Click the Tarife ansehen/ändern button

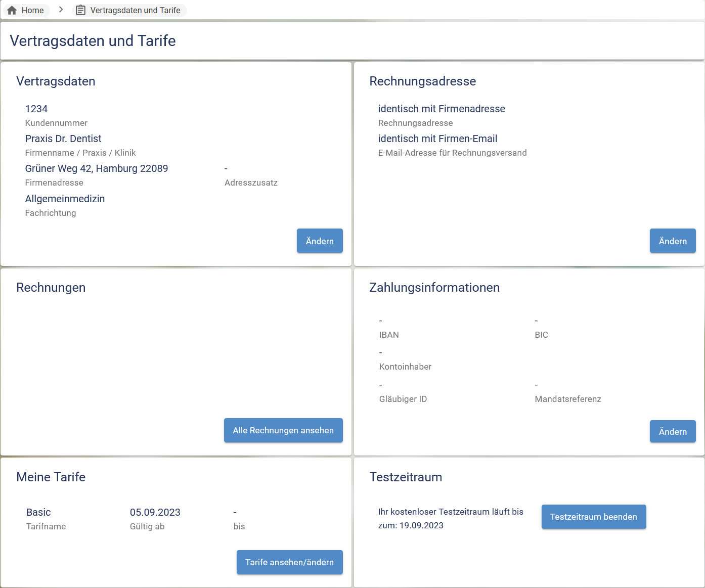(x=289, y=562)
